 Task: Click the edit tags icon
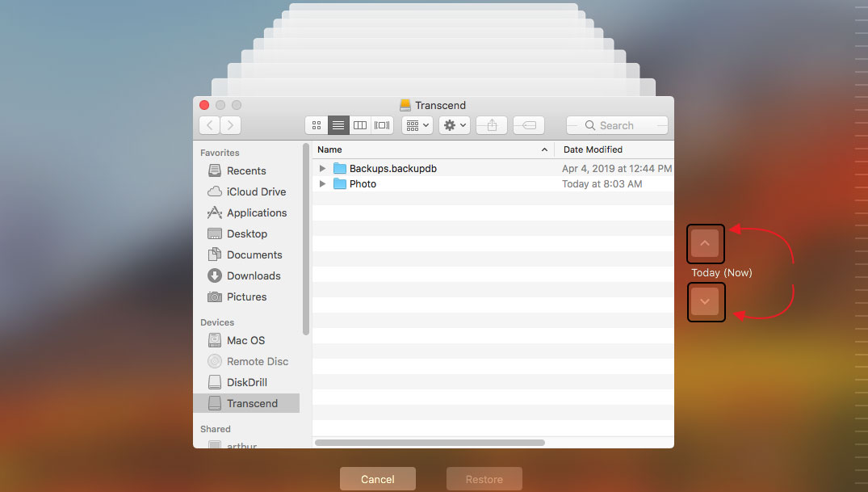529,125
